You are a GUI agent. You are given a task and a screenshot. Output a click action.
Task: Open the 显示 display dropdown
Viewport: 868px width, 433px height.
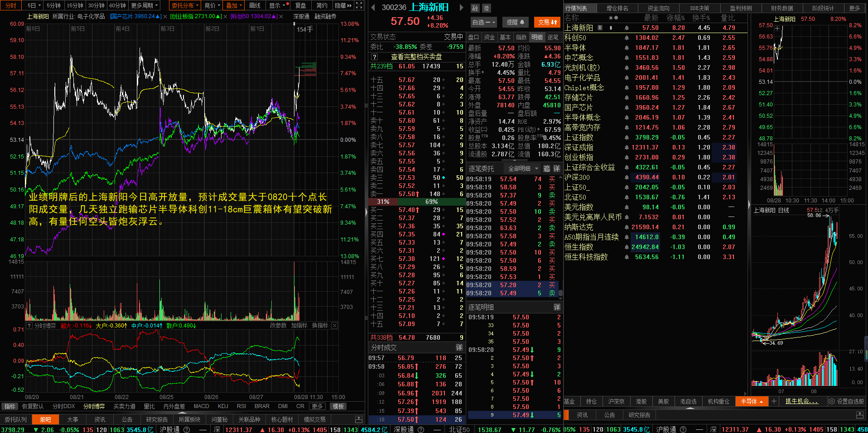coord(278,5)
